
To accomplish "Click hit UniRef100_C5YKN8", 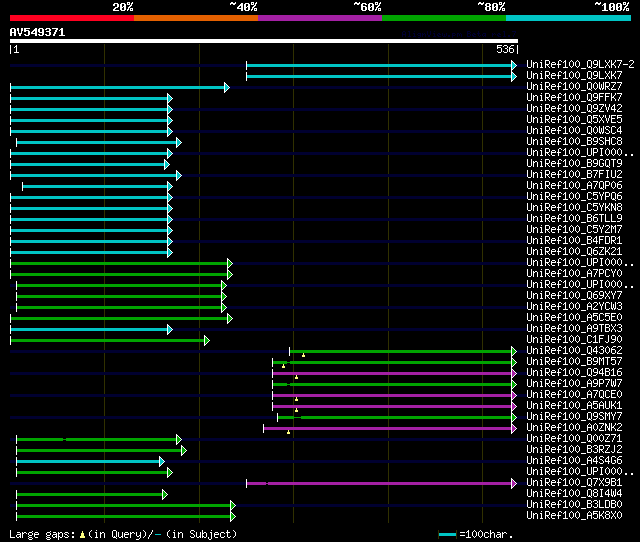I will [574, 208].
